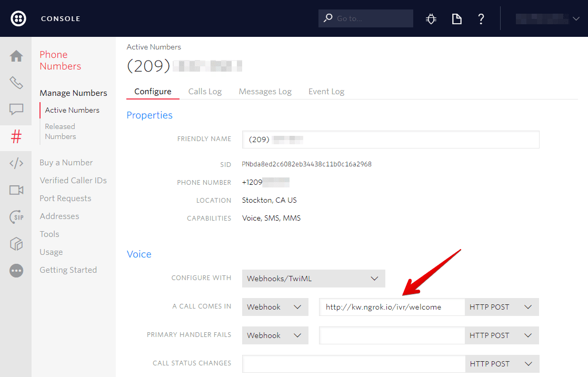The width and height of the screenshot is (588, 377).
Task: Switch to the Messages Log tab
Action: coord(265,91)
